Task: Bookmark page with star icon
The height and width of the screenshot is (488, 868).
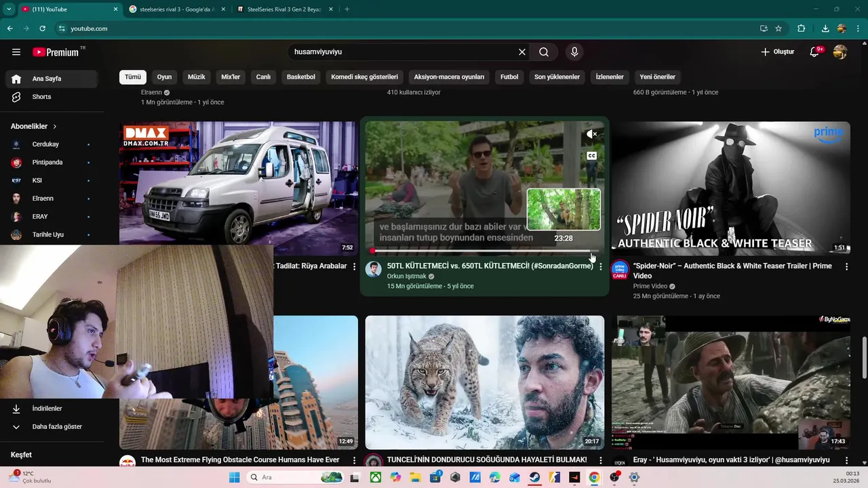Action: point(778,28)
